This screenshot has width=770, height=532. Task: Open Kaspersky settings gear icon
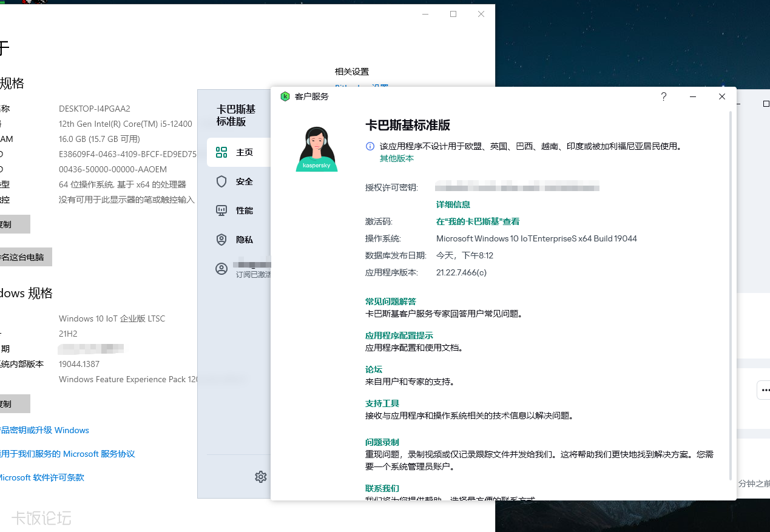click(x=261, y=477)
